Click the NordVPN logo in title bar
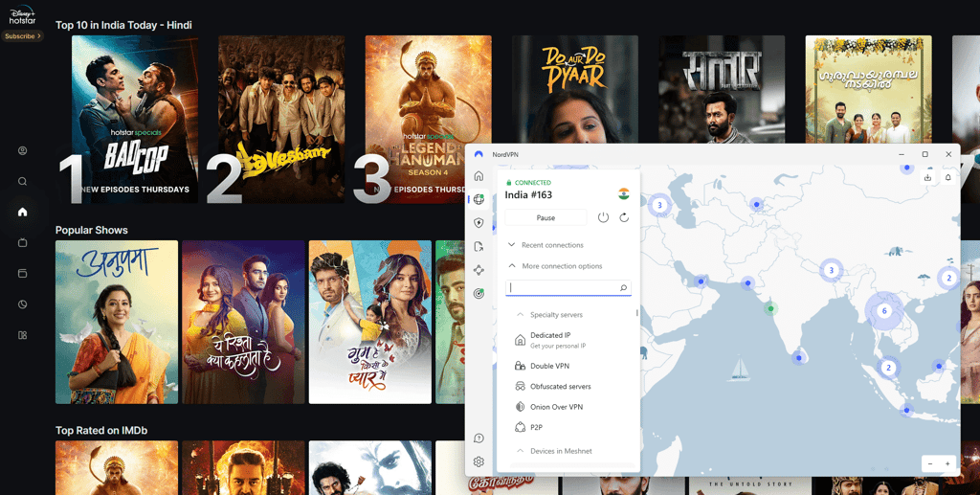Image resolution: width=980 pixels, height=495 pixels. point(479,154)
